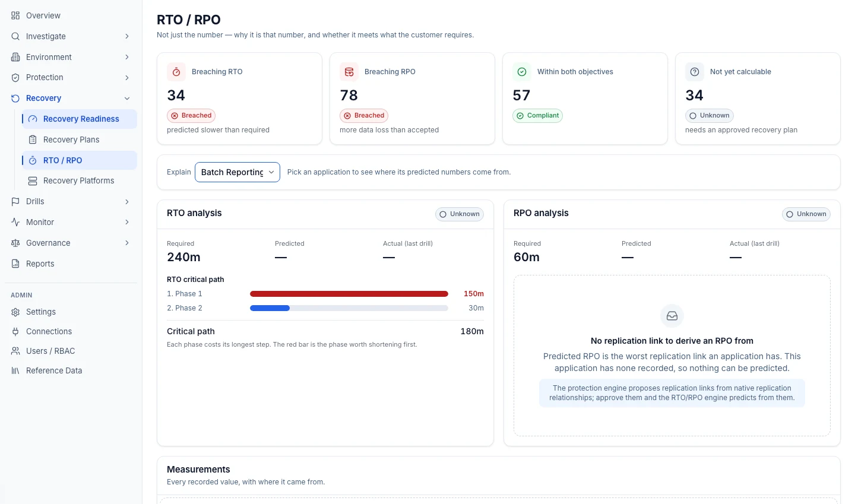The image size is (855, 504).
Task: Click the blue Phase 2 progress bar
Action: [x=270, y=308]
